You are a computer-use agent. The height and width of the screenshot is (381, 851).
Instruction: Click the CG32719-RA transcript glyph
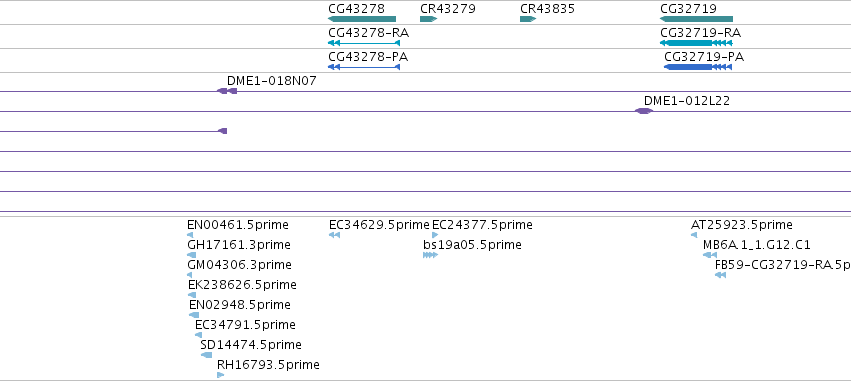(696, 43)
